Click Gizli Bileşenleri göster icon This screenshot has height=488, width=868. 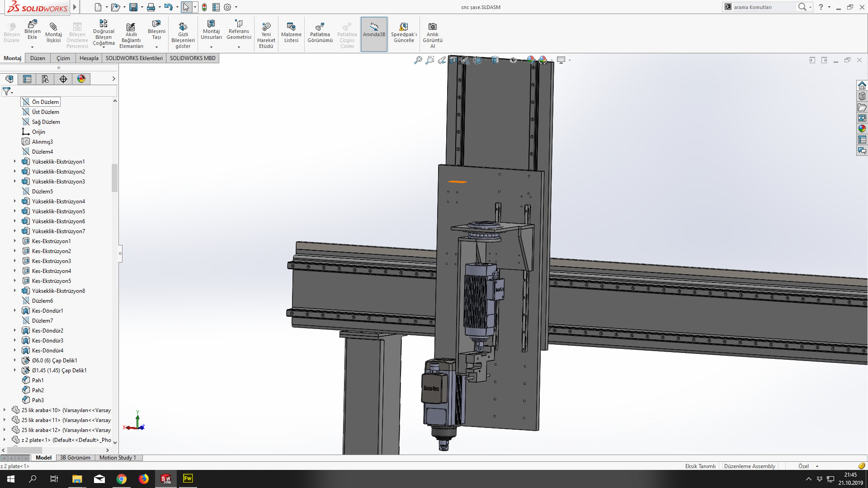click(x=183, y=35)
